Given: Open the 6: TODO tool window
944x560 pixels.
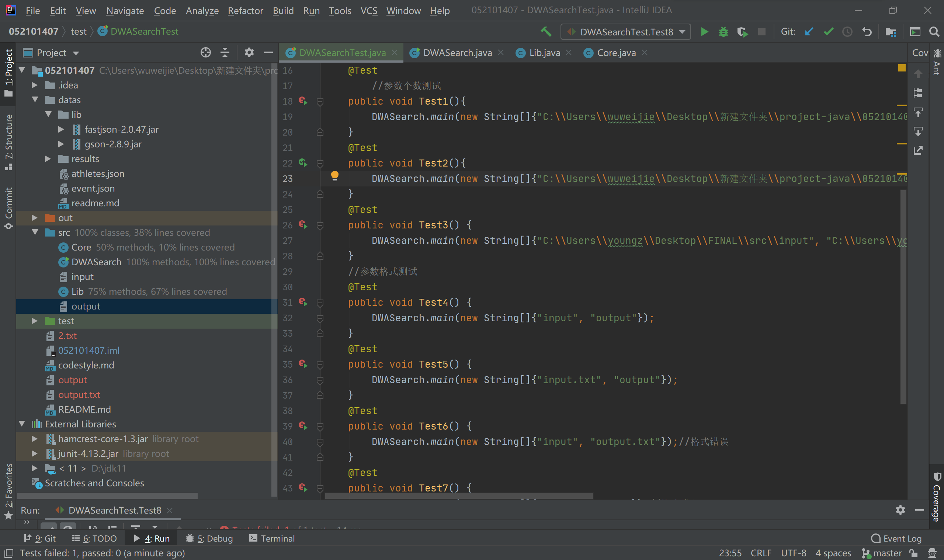Looking at the screenshot, I should (94, 539).
